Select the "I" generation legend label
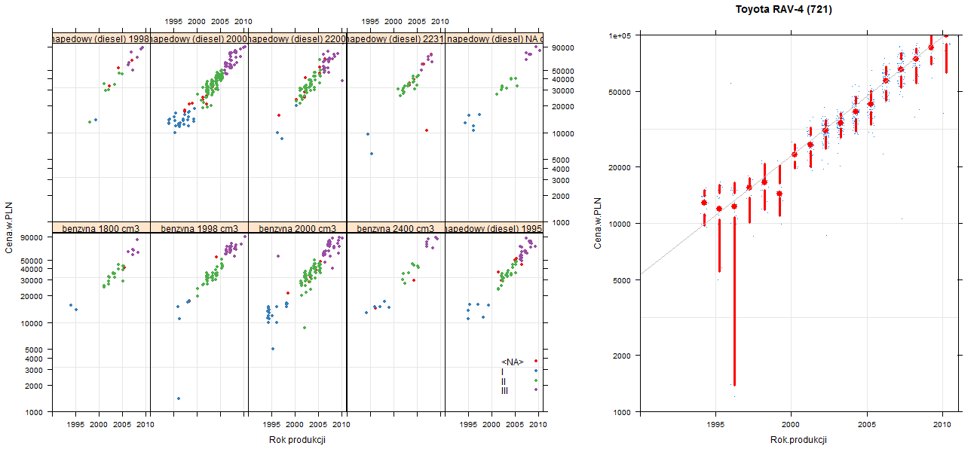This screenshot has height=452, width=980. [503, 371]
